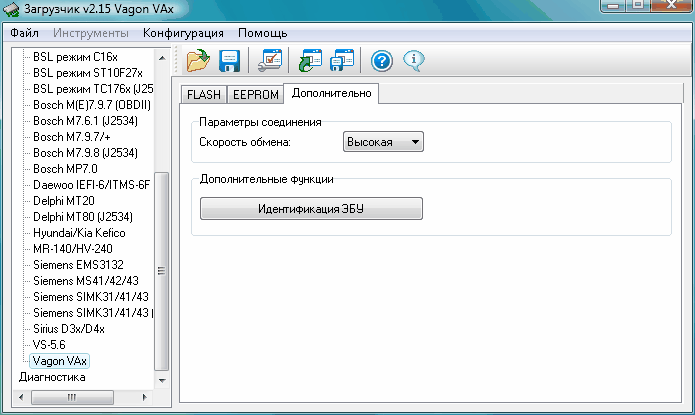The height and width of the screenshot is (415, 695).
Task: Choose Delphi MT20 module
Action: click(64, 201)
